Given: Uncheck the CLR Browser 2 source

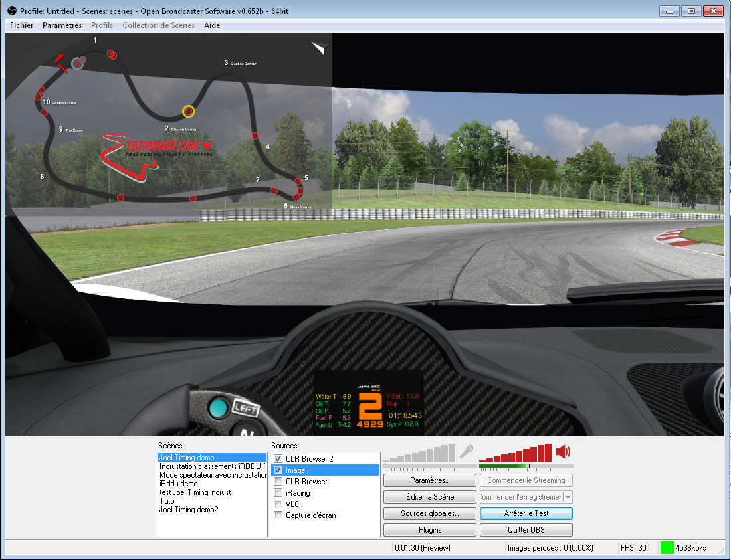Looking at the screenshot, I should pos(278,459).
